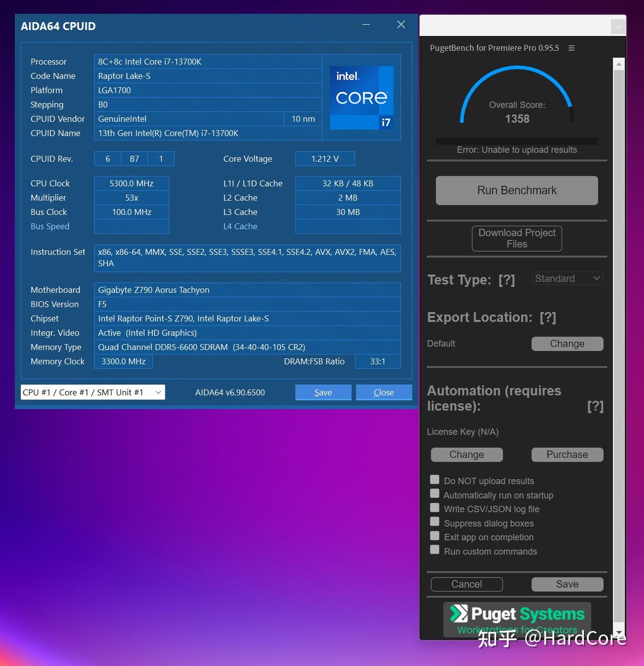Click the CPUID Rev. B7 box
The image size is (644, 666).
pyautogui.click(x=134, y=159)
